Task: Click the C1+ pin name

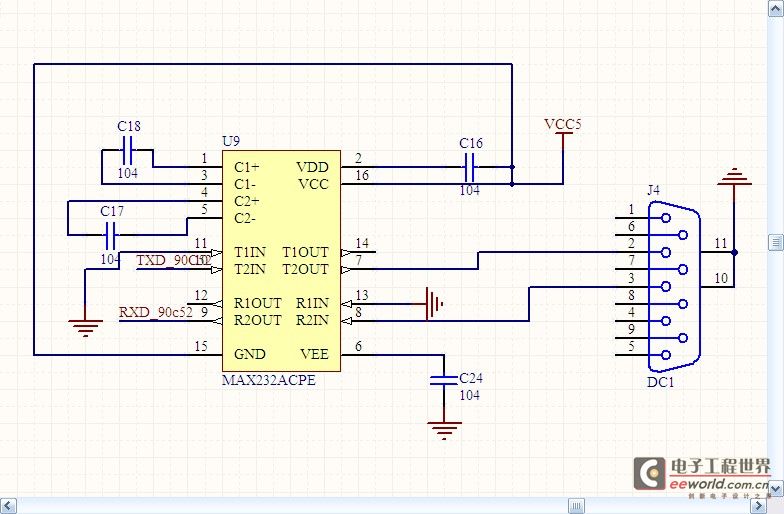Action: point(246,167)
